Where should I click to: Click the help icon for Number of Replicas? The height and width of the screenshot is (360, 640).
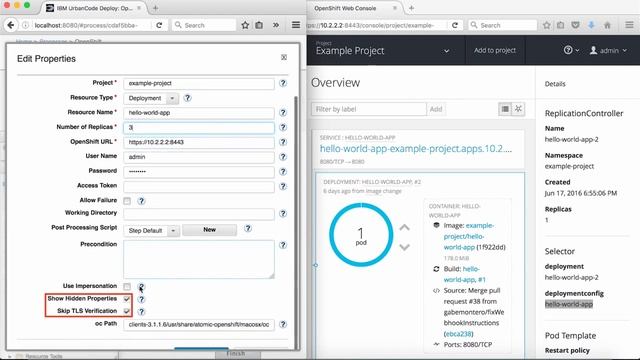tap(283, 127)
